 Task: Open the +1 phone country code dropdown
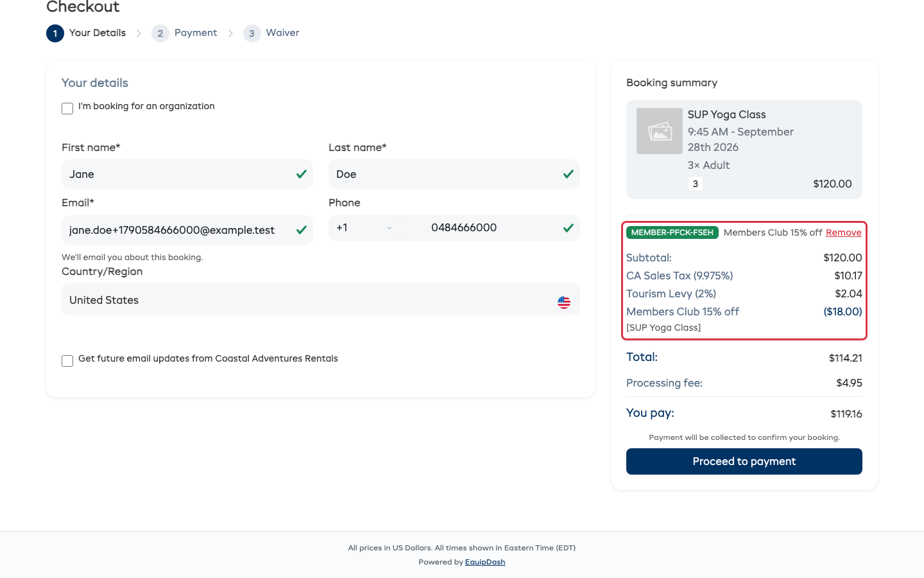tap(364, 228)
